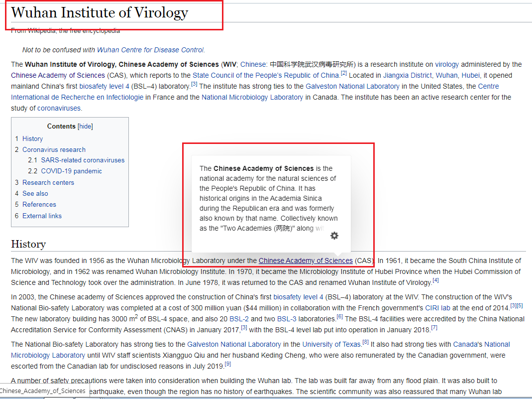Image resolution: width=532 pixels, height=399 pixels.
Task: Open the Wuhan link in intro paragraph
Action: 446,75
